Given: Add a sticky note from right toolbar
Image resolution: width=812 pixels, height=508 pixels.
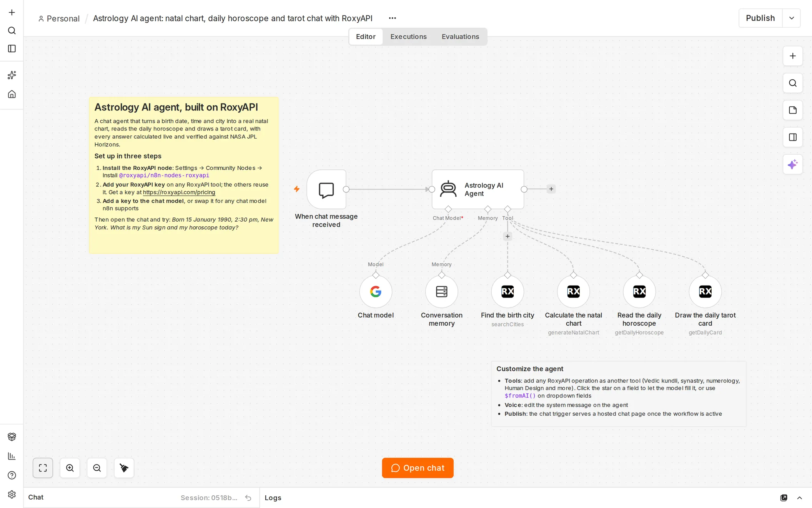Looking at the screenshot, I should point(792,110).
